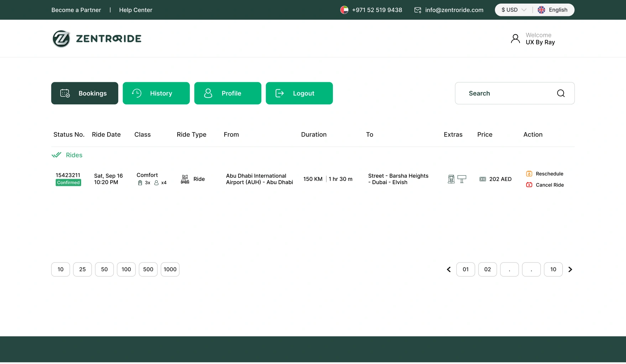The height and width of the screenshot is (364, 626).
Task: Click the car ride type icon
Action: coord(185,179)
